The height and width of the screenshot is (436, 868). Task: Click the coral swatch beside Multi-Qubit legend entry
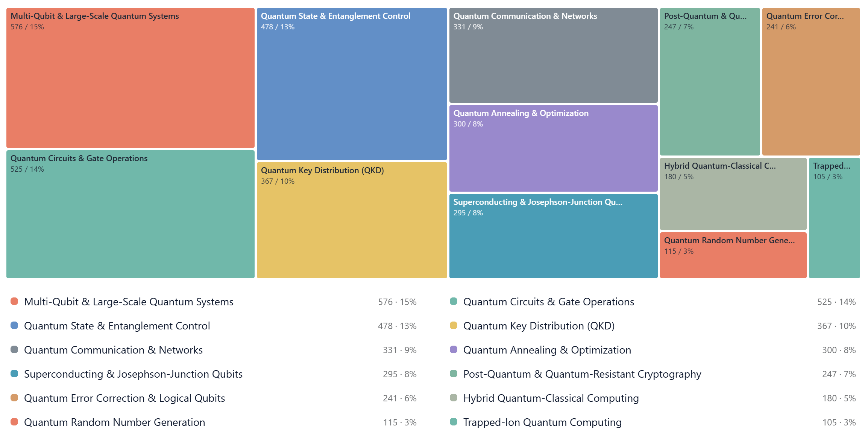coord(14,301)
